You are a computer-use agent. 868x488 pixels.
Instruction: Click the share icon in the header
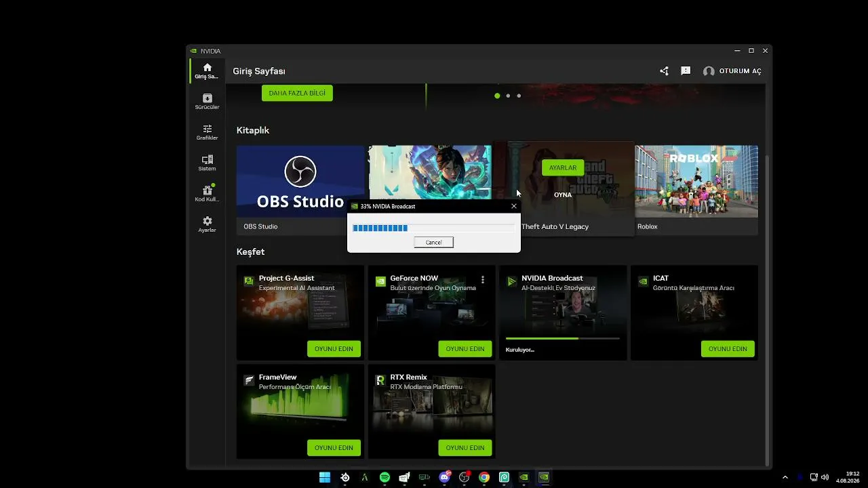tap(664, 71)
